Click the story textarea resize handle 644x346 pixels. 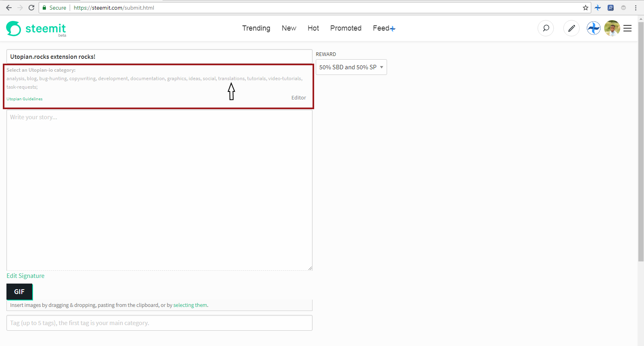[310, 268]
